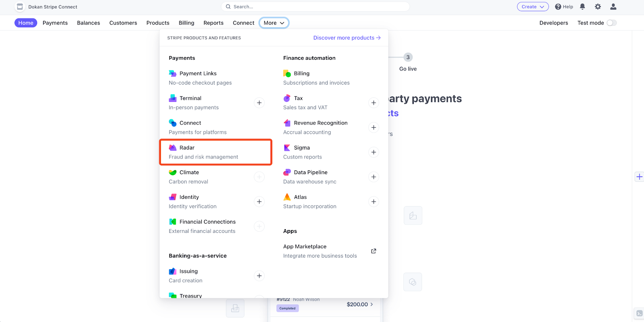The height and width of the screenshot is (322, 644).
Task: Click the Connect product icon in menu
Action: coord(173,123)
